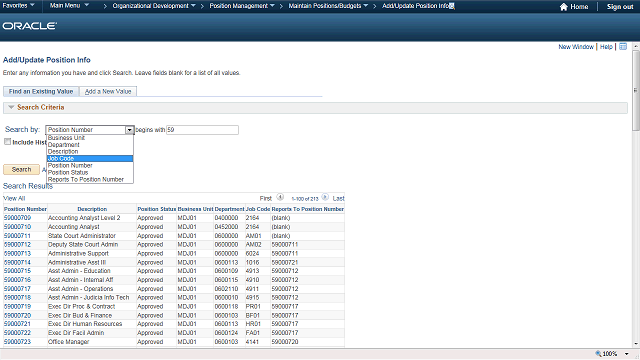Screen dimensions: 640x360
Task: Open position 59000723 link
Action: pyautogui.click(x=17, y=342)
